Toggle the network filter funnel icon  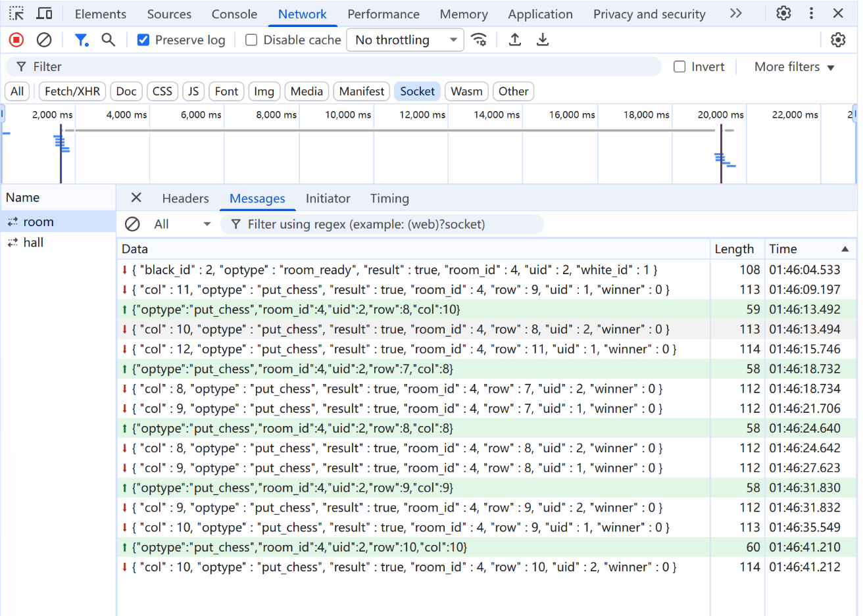click(x=82, y=40)
